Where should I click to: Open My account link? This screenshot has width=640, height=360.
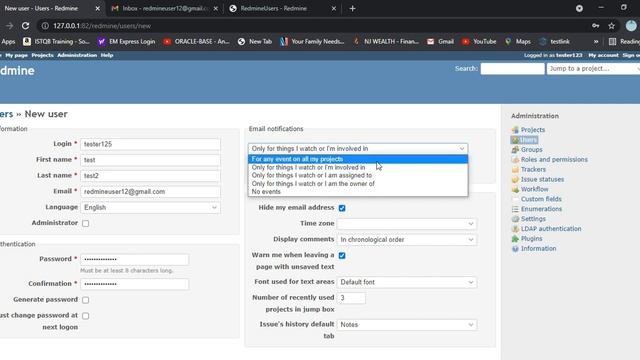coord(603,55)
